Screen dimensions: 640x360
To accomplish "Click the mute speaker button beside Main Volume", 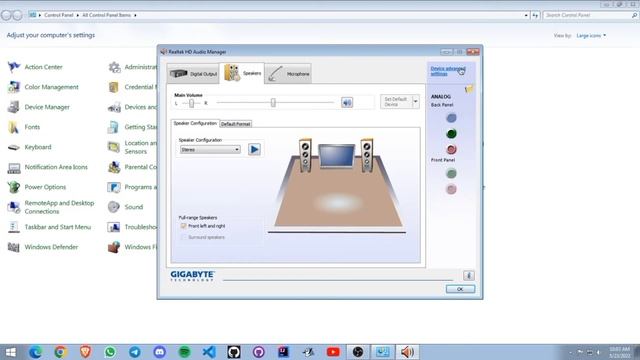I will click(347, 102).
